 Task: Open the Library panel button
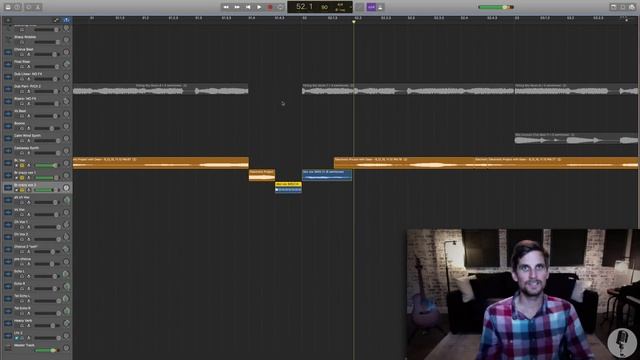(x=8, y=7)
